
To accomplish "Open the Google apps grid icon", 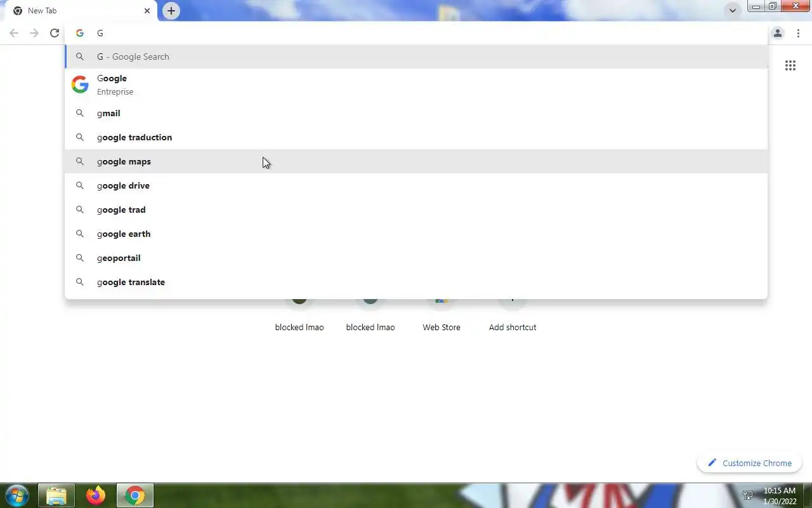I will click(790, 65).
